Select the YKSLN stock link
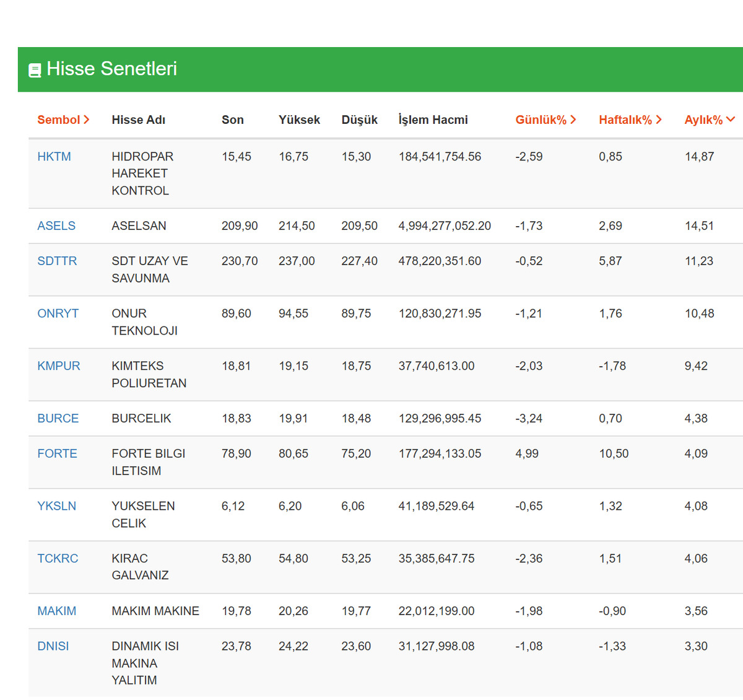743x700 pixels. (x=56, y=506)
